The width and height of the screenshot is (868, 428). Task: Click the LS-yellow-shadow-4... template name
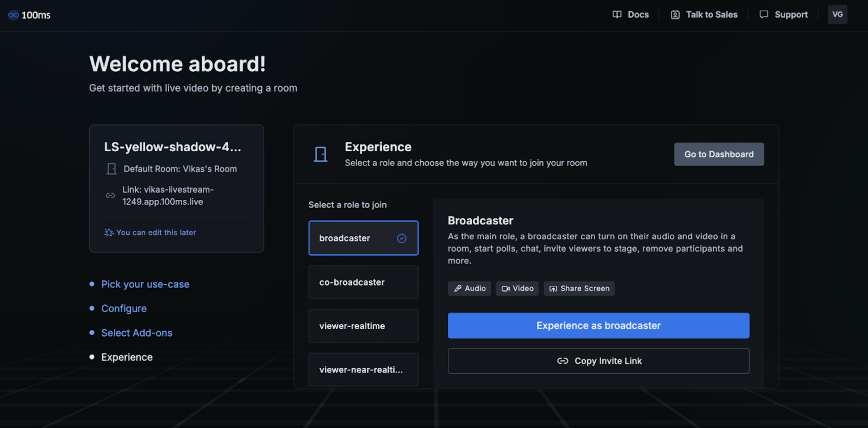tap(173, 147)
